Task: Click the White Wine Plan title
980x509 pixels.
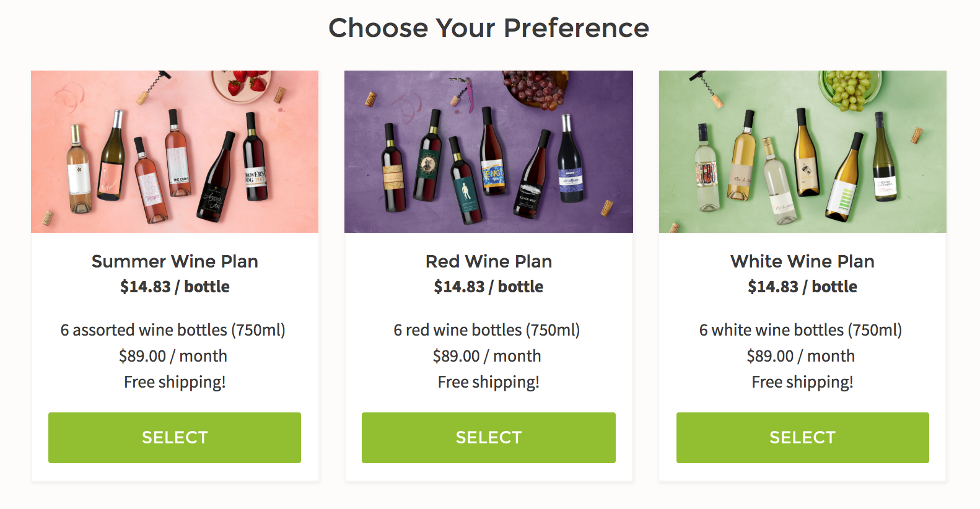Action: tap(802, 261)
